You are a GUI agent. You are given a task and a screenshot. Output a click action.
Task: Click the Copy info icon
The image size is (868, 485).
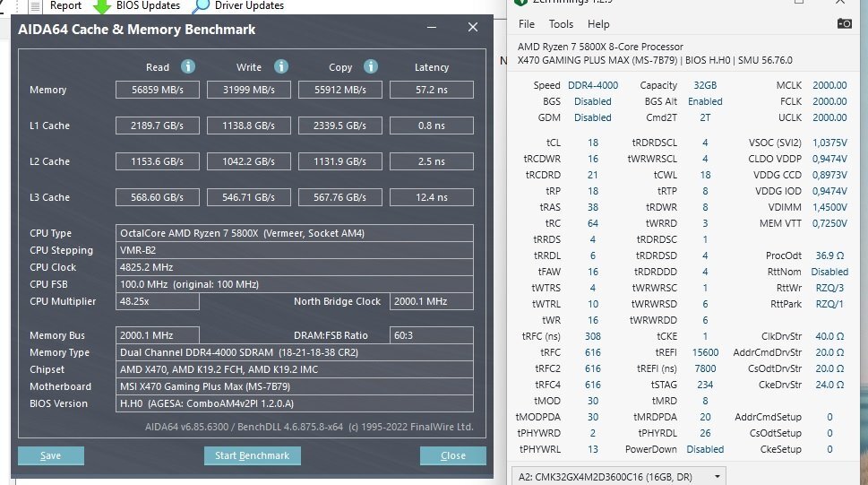coord(371,66)
